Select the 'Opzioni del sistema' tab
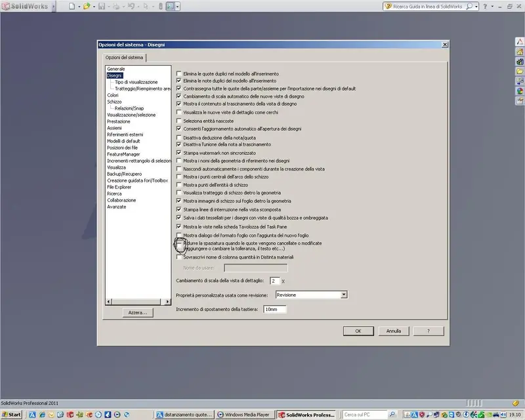The width and height of the screenshot is (525, 420). (x=124, y=58)
